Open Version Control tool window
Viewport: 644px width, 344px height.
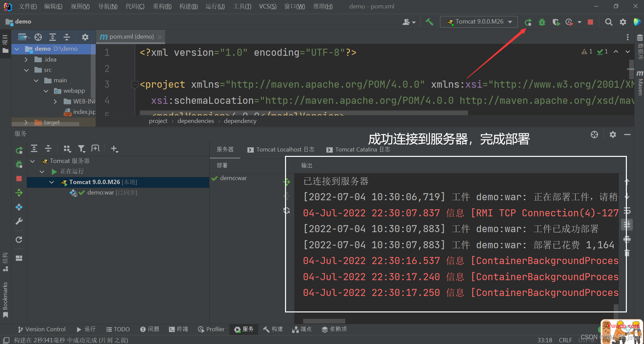(42, 329)
